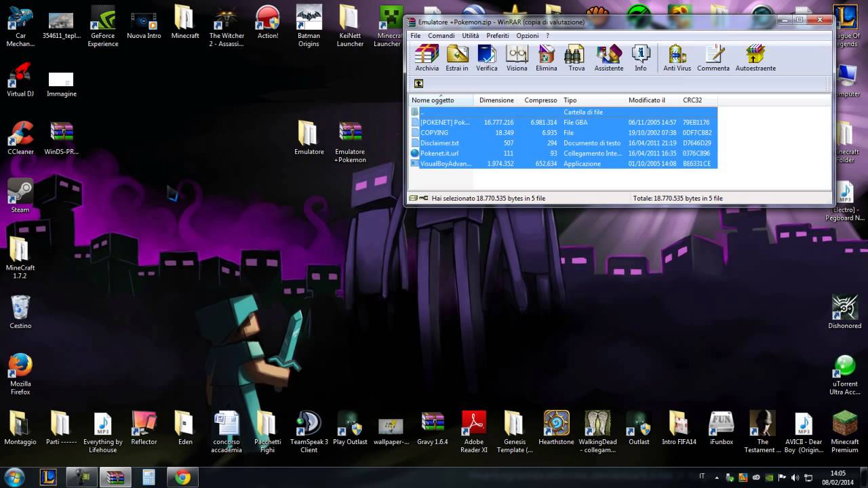The image size is (868, 488).
Task: Select the Dishonored desktop icon
Action: coord(845,312)
